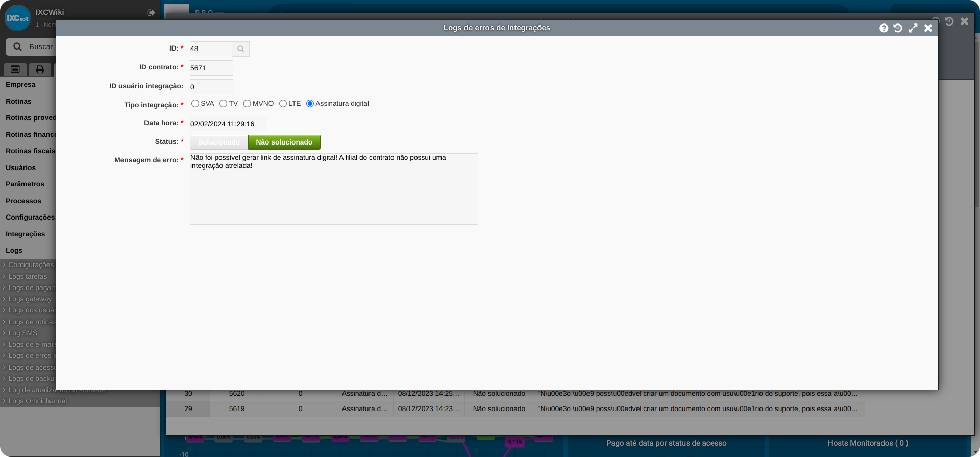Viewport: 980px width, 457px height.
Task: Set status to Solucionado
Action: point(219,142)
